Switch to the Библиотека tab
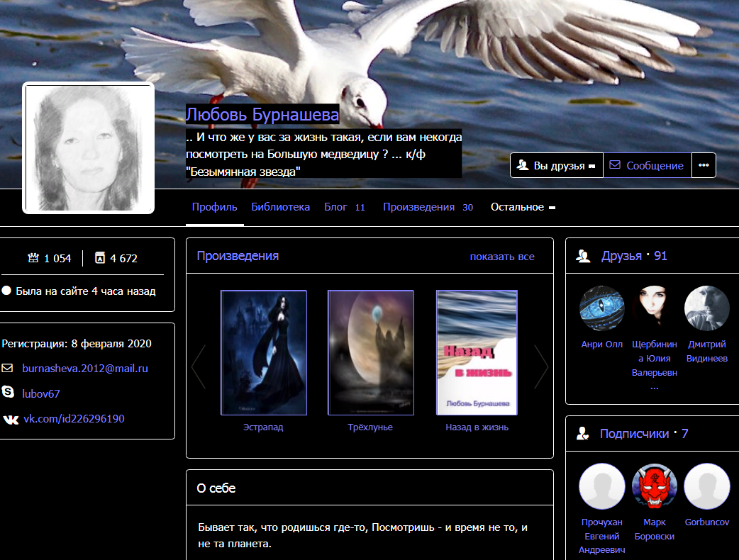Viewport: 739px width, 560px height. 280,207
